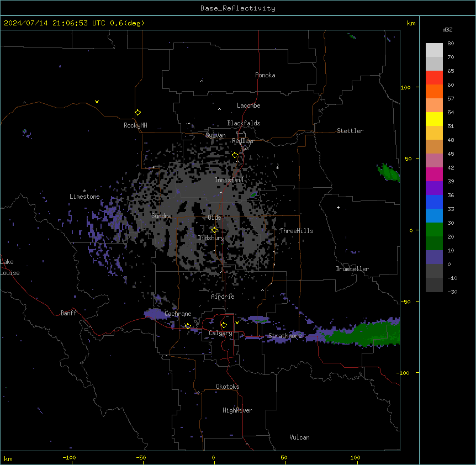Click the HighRiver label
The height and width of the screenshot is (465, 476).
[237, 410]
